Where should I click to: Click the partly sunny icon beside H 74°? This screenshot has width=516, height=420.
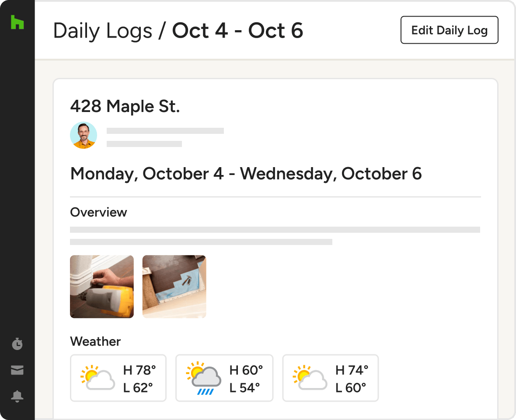click(x=310, y=378)
